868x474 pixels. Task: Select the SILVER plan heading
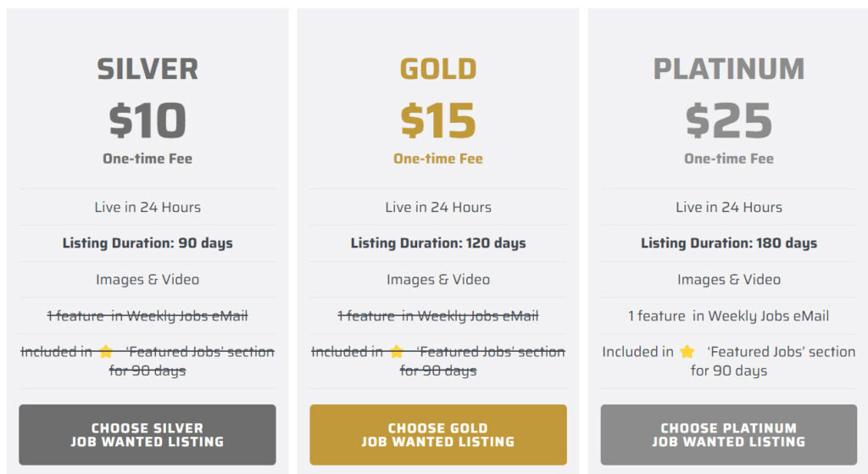(147, 70)
